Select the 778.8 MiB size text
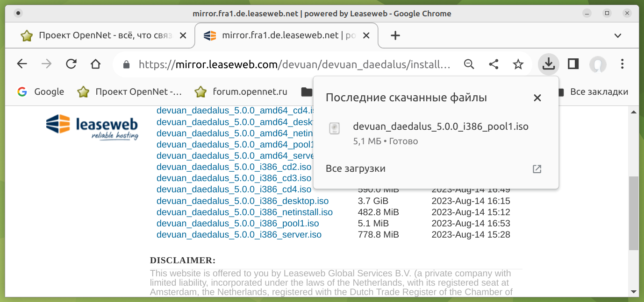 click(x=379, y=235)
